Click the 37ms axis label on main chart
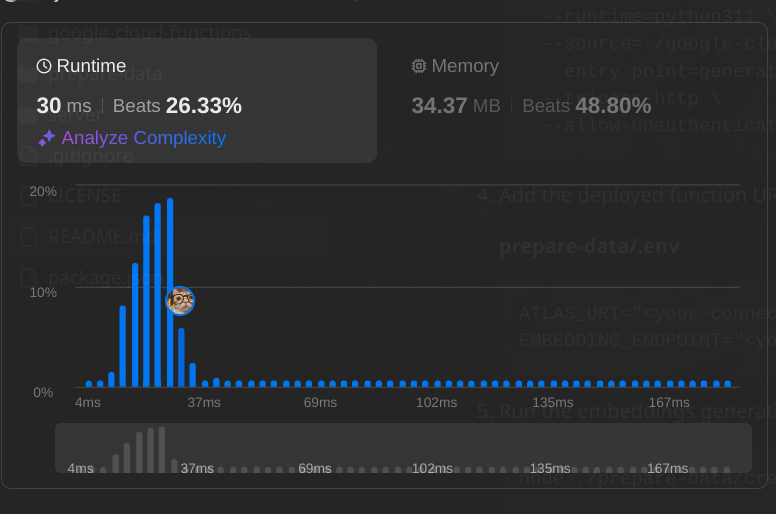 [204, 402]
